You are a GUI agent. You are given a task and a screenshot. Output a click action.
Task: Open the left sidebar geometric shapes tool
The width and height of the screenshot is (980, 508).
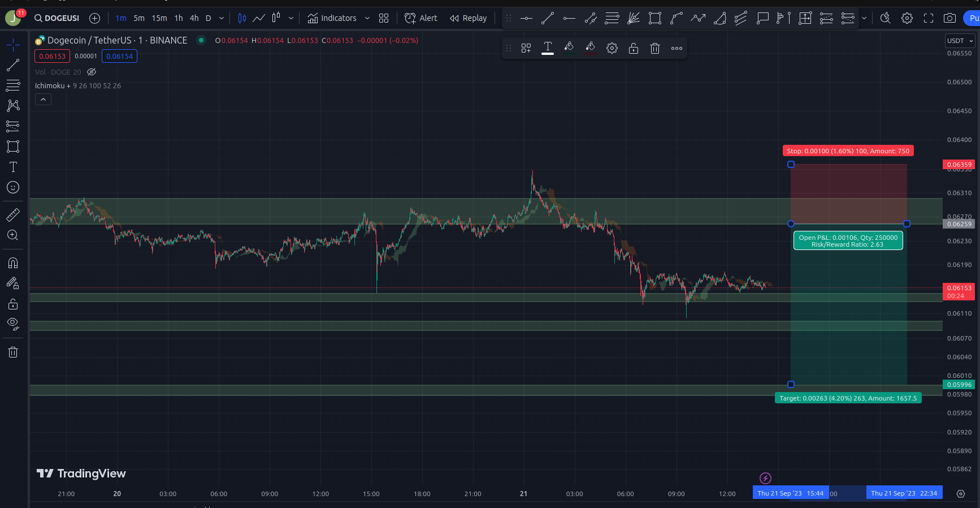pyautogui.click(x=13, y=147)
